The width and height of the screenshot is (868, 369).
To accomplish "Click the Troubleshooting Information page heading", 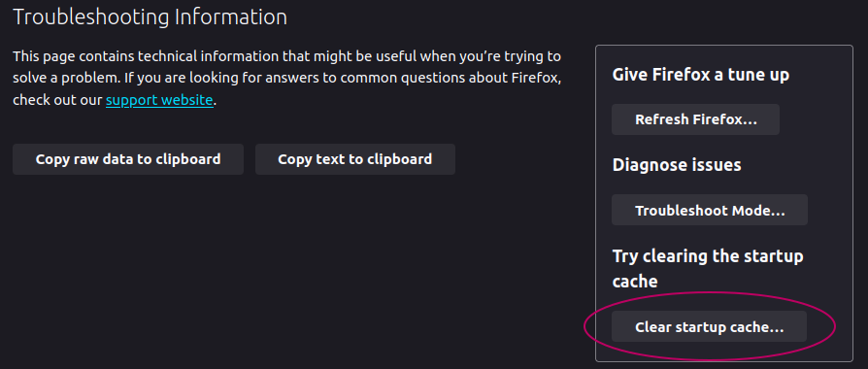I will (150, 17).
